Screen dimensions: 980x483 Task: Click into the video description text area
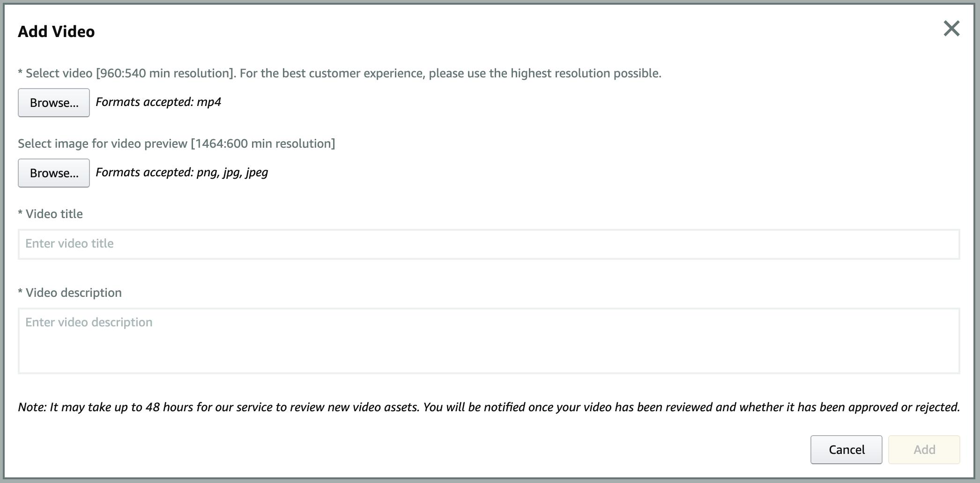click(489, 340)
